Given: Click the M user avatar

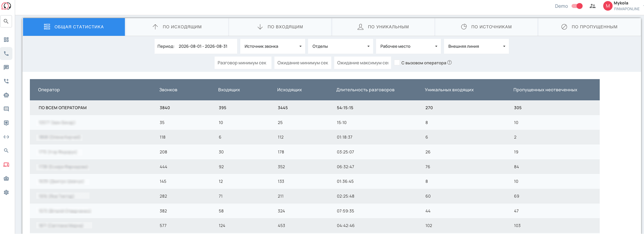Looking at the screenshot, I should [x=608, y=6].
